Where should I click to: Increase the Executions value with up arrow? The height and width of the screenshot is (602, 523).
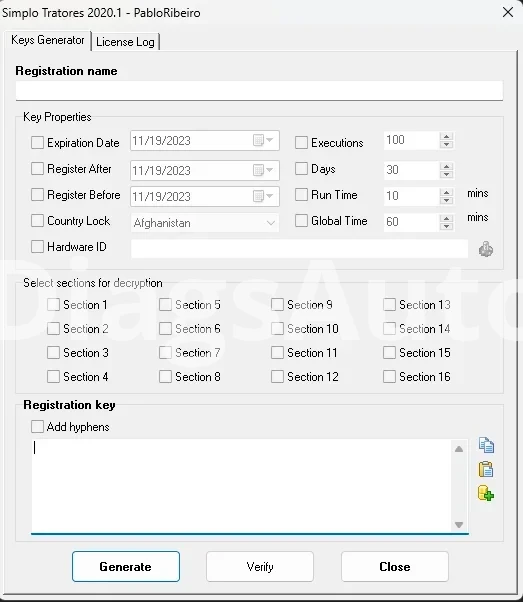click(x=446, y=137)
